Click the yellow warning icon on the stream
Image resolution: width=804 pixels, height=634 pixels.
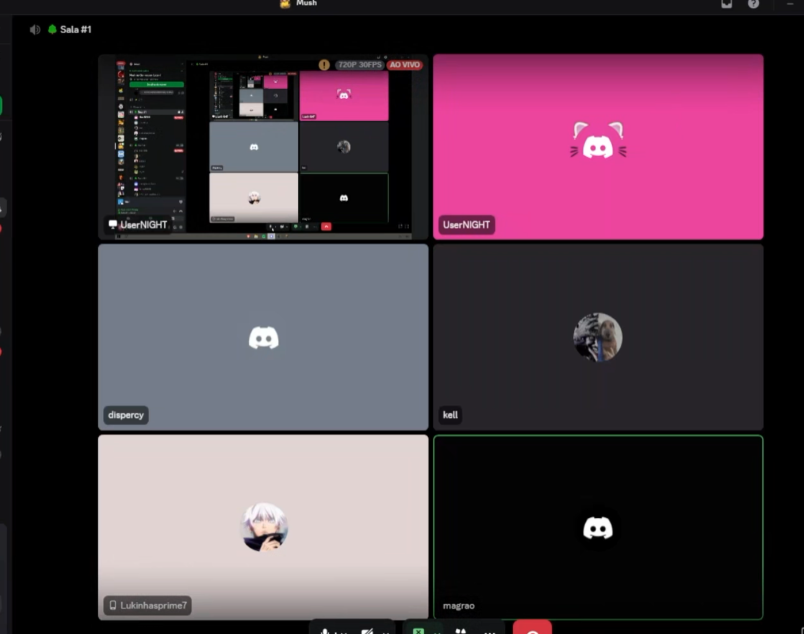324,65
